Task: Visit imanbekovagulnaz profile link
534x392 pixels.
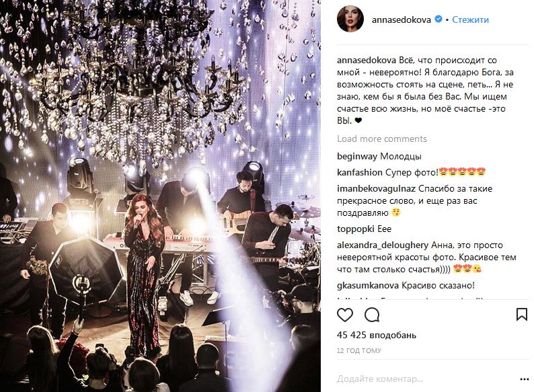Action: [376, 189]
